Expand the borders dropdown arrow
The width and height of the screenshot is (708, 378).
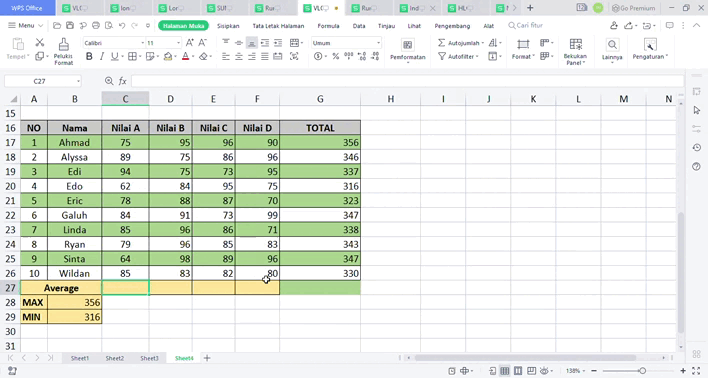tap(140, 56)
